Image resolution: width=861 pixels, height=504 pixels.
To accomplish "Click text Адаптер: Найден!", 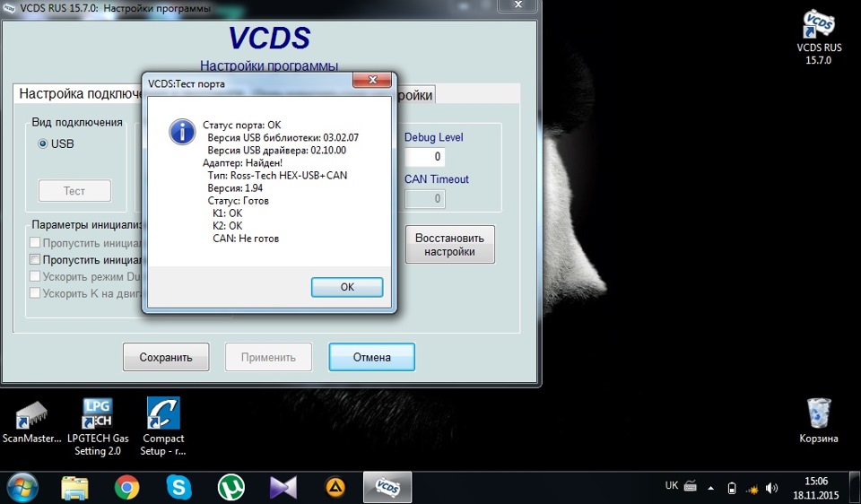I will click(243, 163).
